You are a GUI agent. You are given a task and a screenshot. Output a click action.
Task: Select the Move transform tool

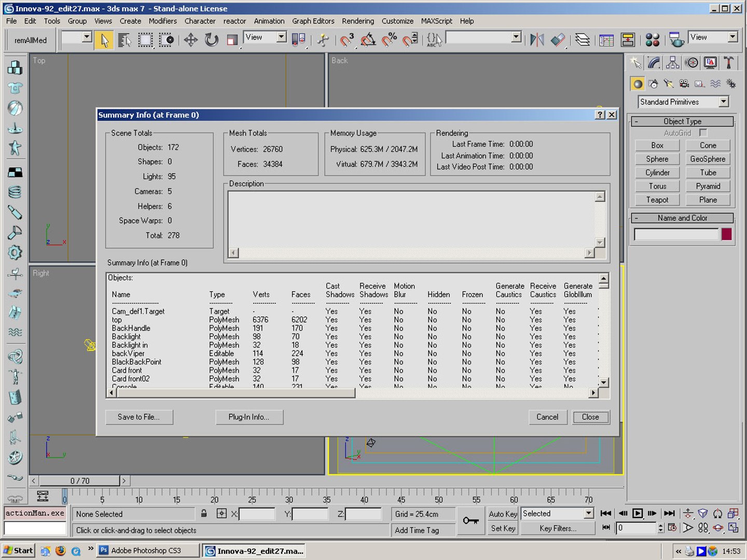[x=190, y=40]
